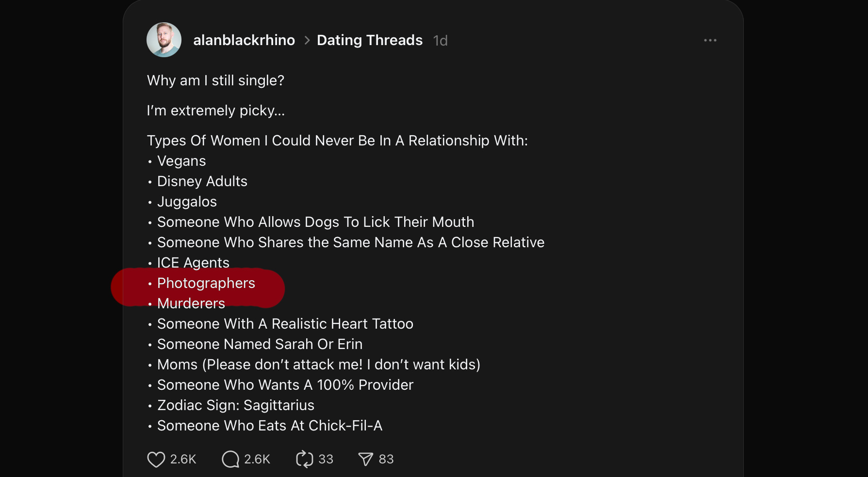Visit the alanblackrhino username link

tap(244, 40)
